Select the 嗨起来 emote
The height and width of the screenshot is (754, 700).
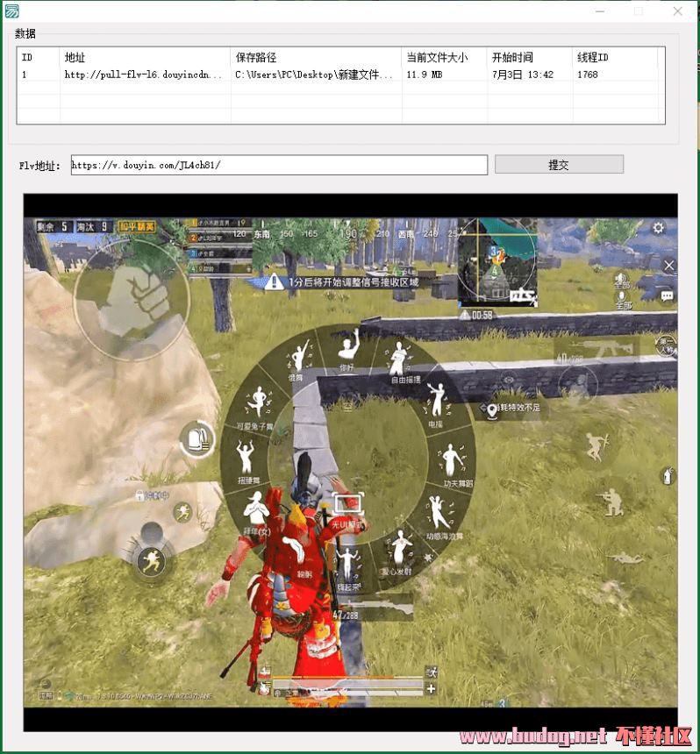tap(348, 570)
